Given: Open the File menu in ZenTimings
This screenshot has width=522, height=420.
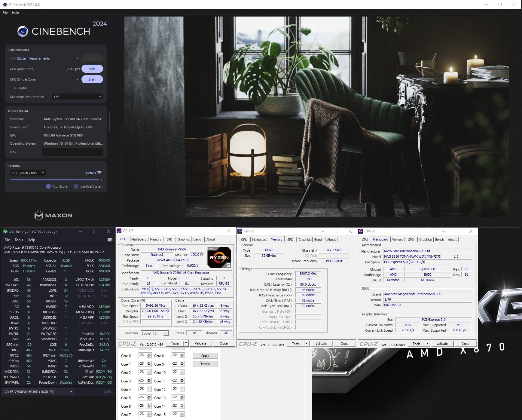Looking at the screenshot, I should tap(7, 240).
